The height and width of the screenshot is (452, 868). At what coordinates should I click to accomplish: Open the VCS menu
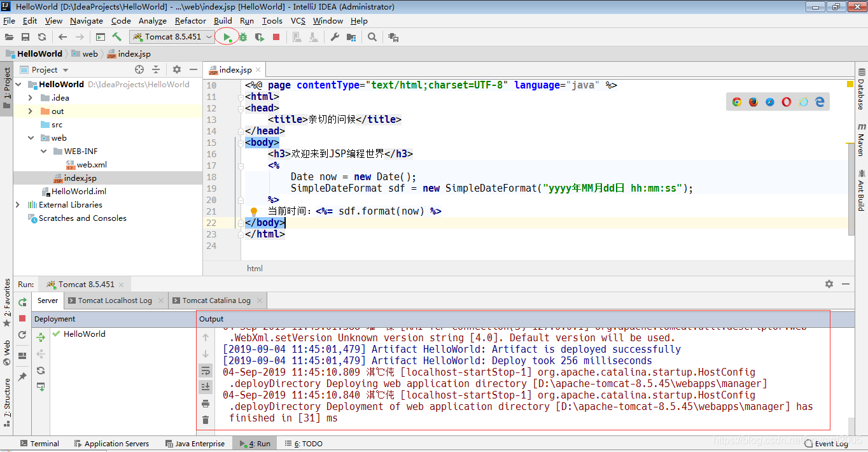click(298, 20)
